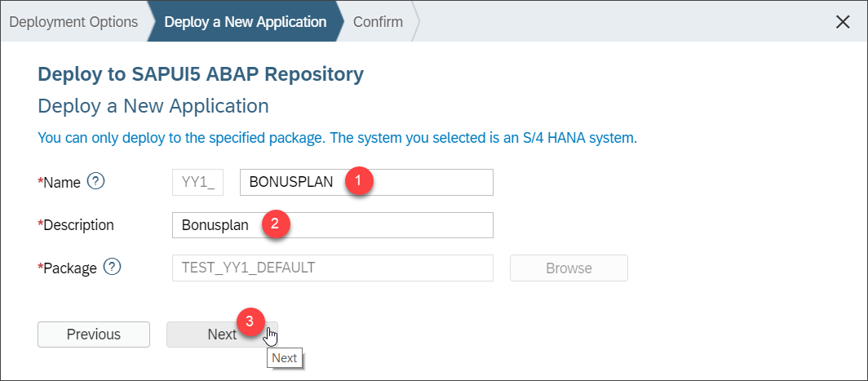The height and width of the screenshot is (381, 868).
Task: Go back with the Previous button
Action: (94, 334)
